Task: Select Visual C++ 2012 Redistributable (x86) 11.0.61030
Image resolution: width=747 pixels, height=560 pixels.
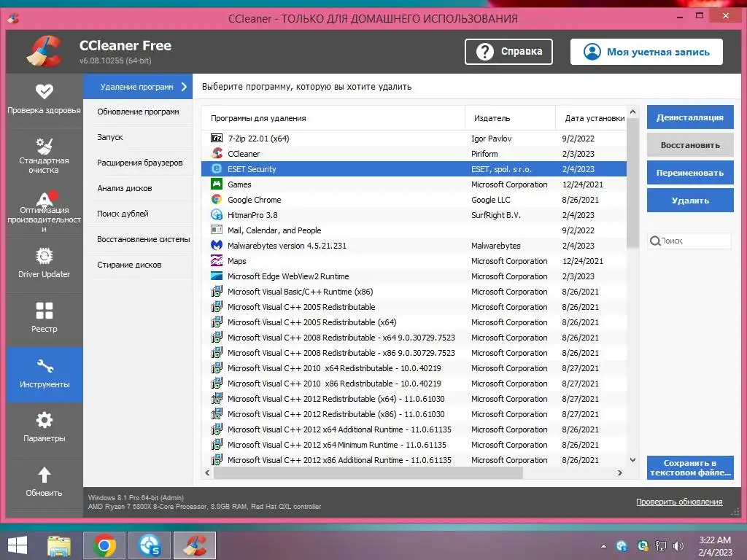Action: [414, 414]
